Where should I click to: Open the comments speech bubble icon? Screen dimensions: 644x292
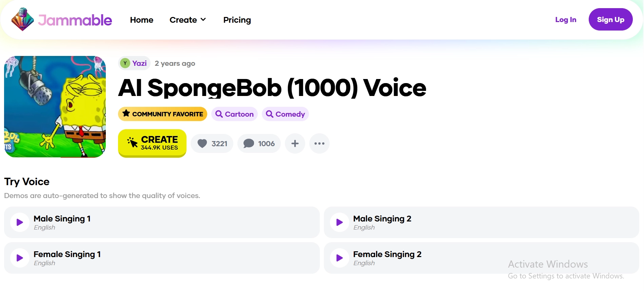click(259, 143)
